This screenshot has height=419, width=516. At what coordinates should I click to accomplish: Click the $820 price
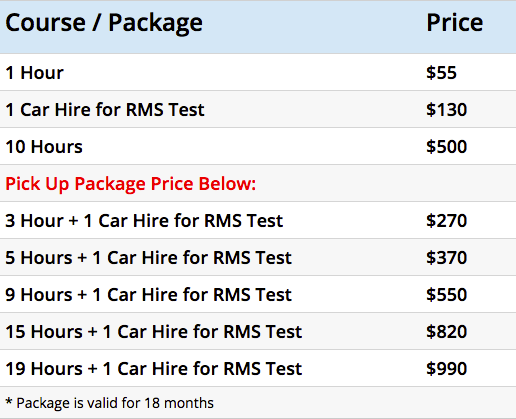(446, 332)
